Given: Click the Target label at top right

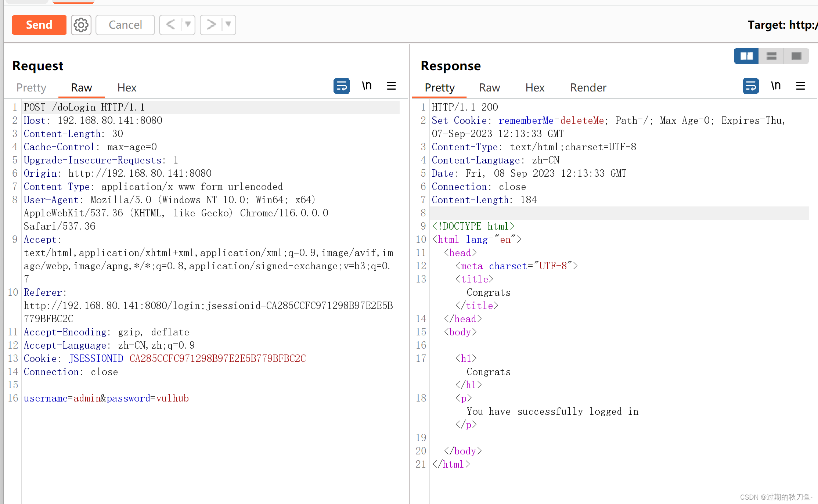Looking at the screenshot, I should pyautogui.click(x=782, y=25).
